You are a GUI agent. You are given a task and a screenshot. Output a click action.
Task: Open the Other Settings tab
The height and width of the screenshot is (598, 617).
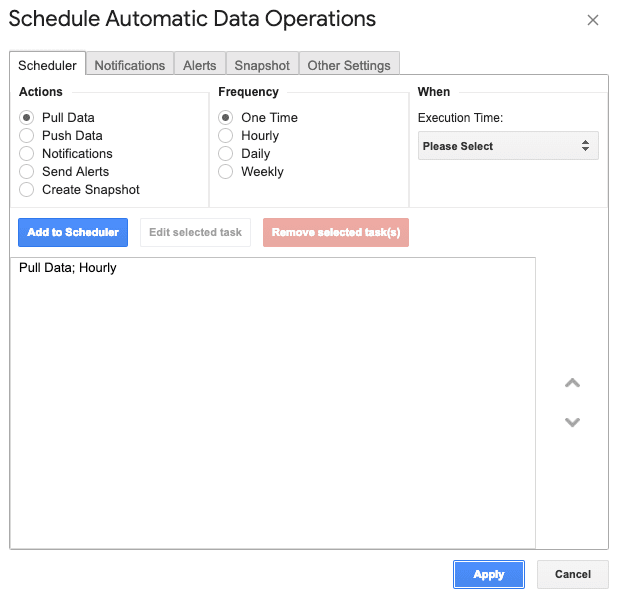349,65
